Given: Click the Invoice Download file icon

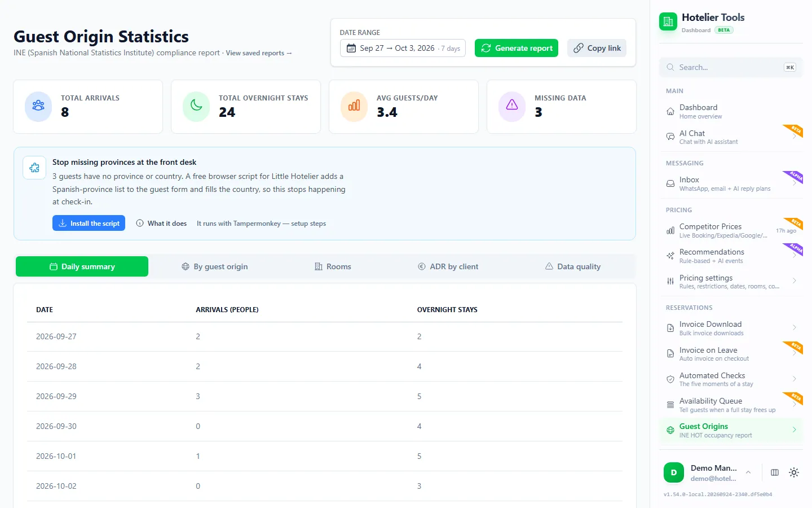Looking at the screenshot, I should (670, 328).
